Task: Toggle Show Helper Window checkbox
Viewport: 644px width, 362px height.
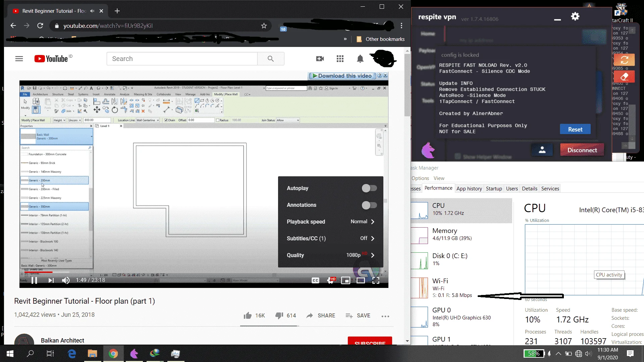Action: [458, 157]
